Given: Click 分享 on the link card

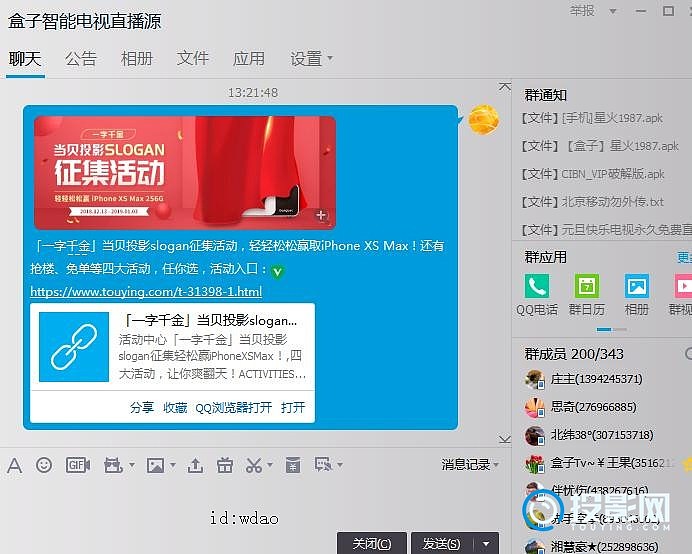Looking at the screenshot, I should (x=142, y=407).
